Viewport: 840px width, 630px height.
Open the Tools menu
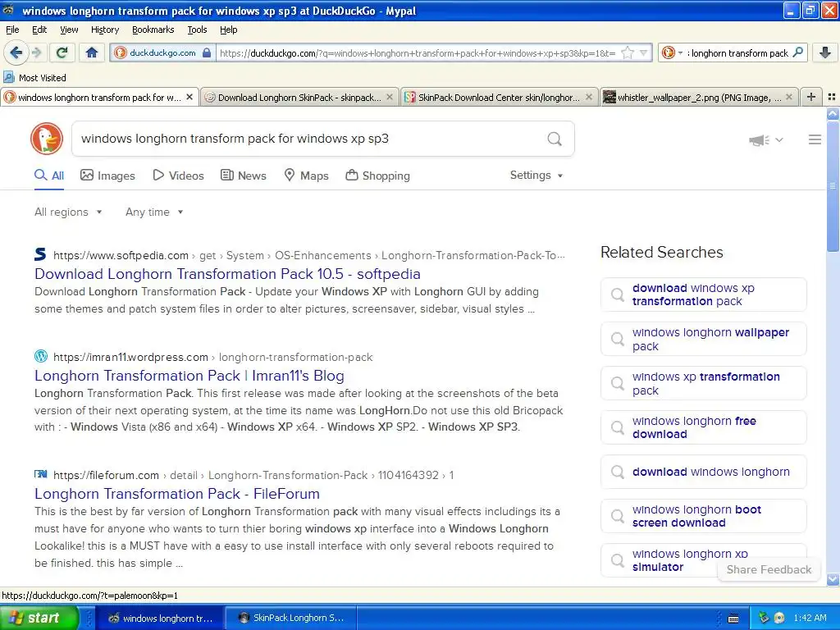pos(197,30)
